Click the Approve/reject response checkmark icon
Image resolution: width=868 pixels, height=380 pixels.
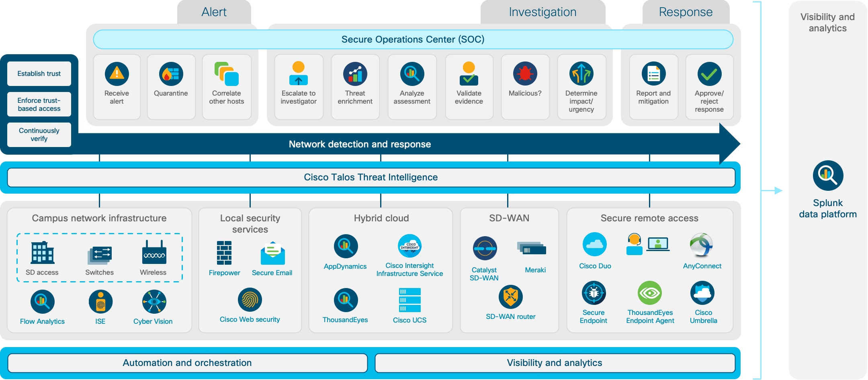[x=709, y=74]
